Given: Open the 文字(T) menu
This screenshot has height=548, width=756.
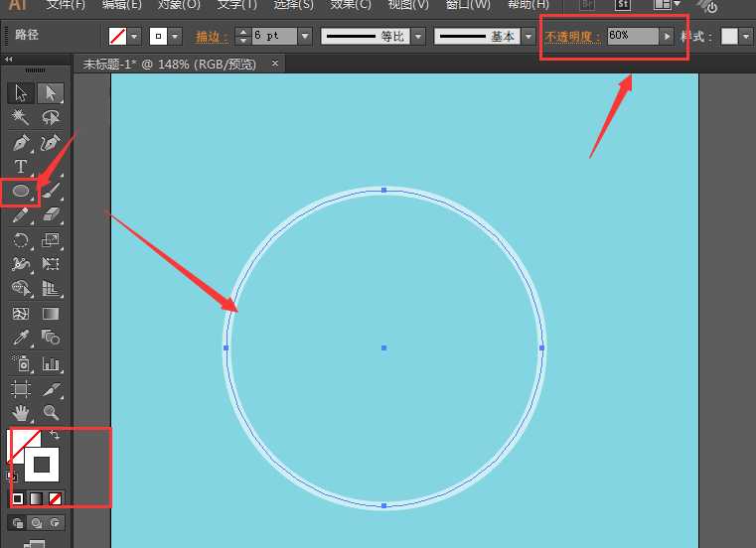Looking at the screenshot, I should [236, 5].
